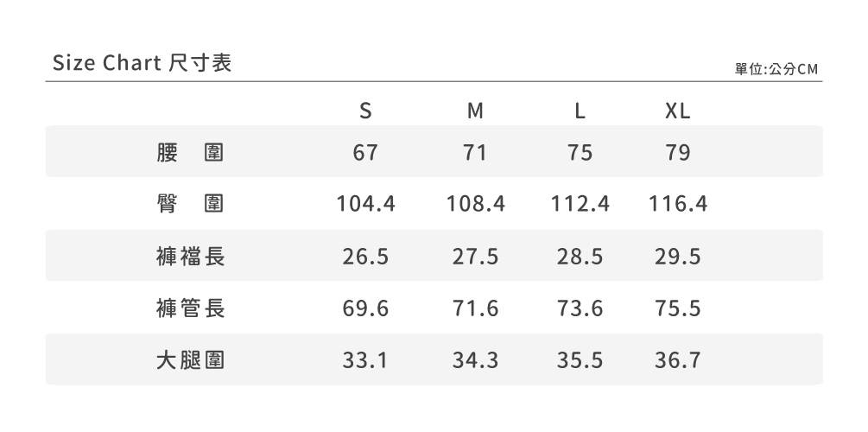This screenshot has width=868, height=432.
Task: Click the 腰圍 row label
Action: click(x=191, y=153)
